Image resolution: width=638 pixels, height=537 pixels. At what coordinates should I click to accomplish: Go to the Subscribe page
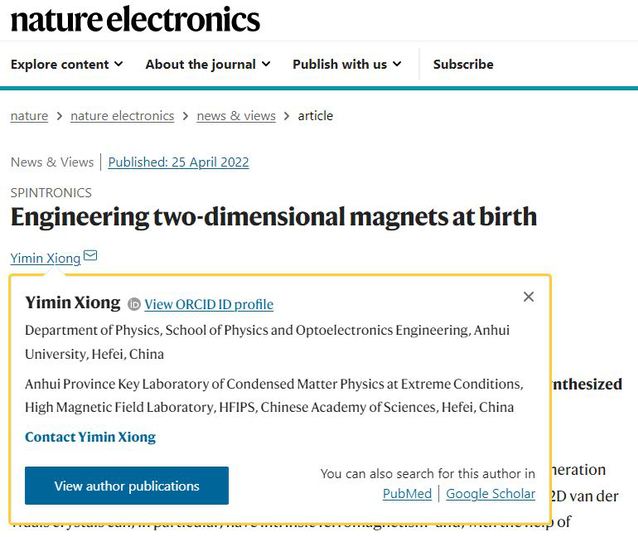click(463, 64)
